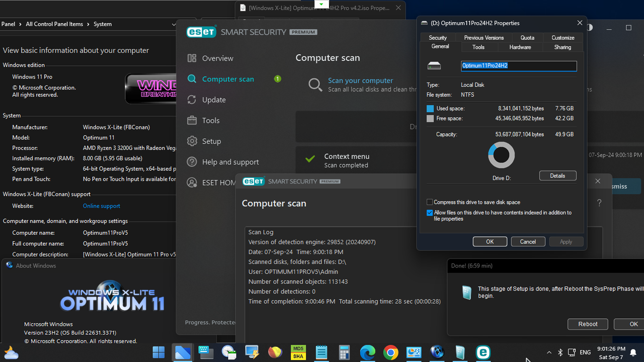Image resolution: width=644 pixels, height=362 pixels.
Task: Click the Drive D usage donut chart
Action: [x=501, y=155]
